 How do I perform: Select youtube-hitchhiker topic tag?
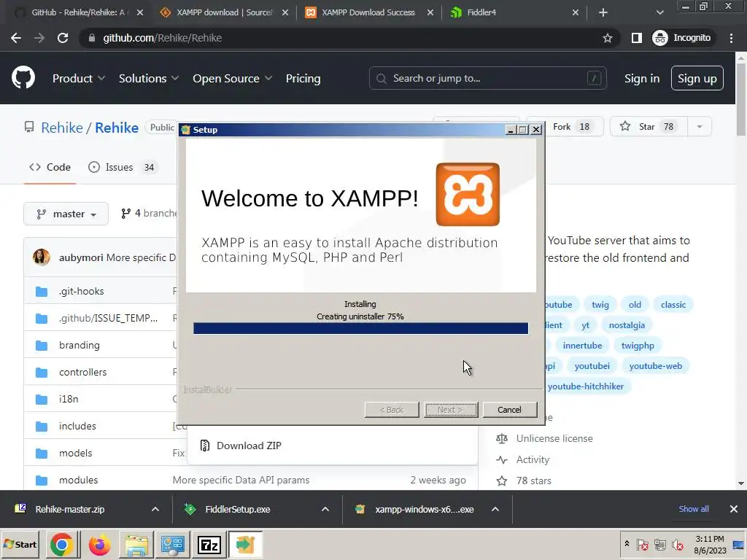pos(586,386)
